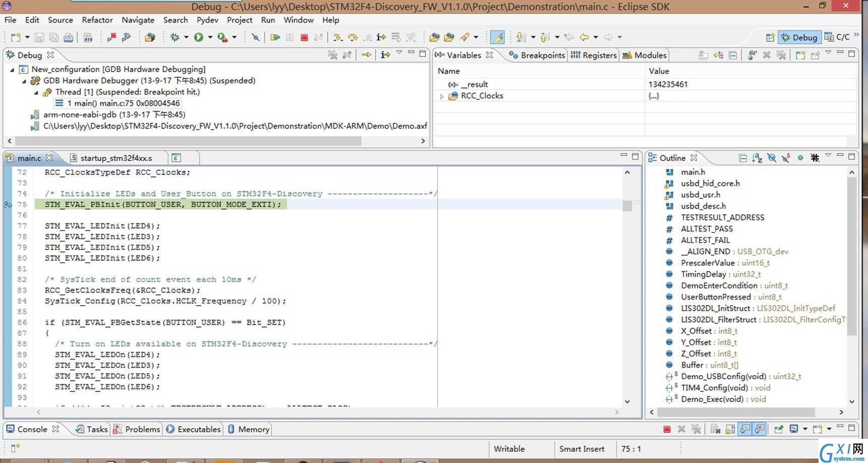Viewport: 868px width, 463px height.
Task: Click the Print toolbar icon
Action: coord(69,37)
